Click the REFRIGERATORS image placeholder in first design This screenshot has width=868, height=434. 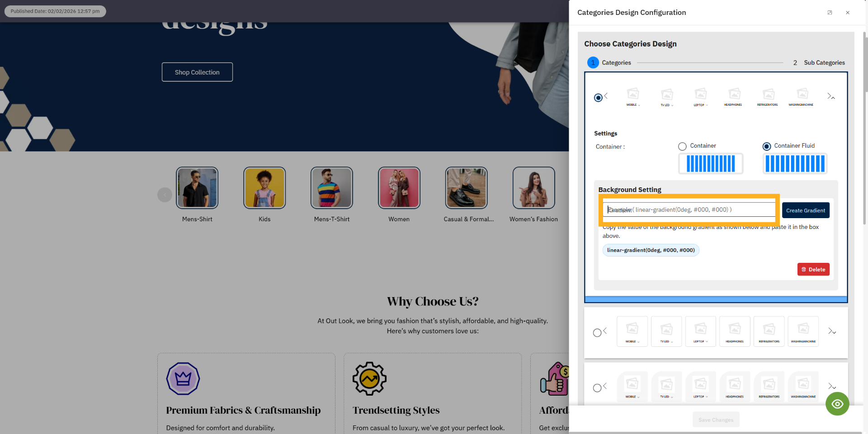(769, 93)
